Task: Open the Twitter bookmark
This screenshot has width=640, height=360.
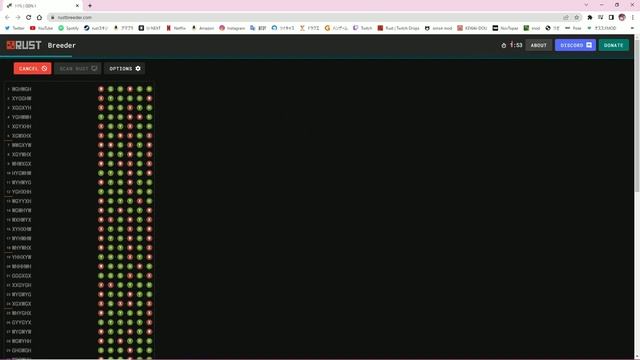Action: [15, 28]
